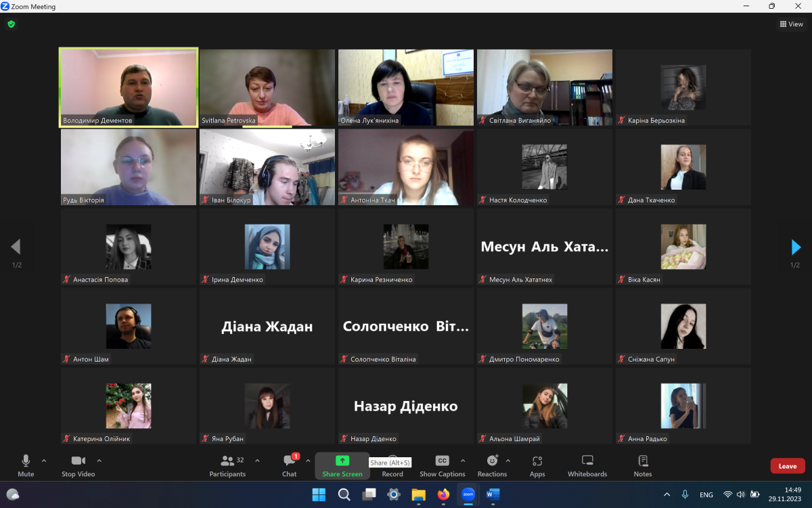
Task: Select the Рудь Вікторія video tile
Action: (x=129, y=167)
